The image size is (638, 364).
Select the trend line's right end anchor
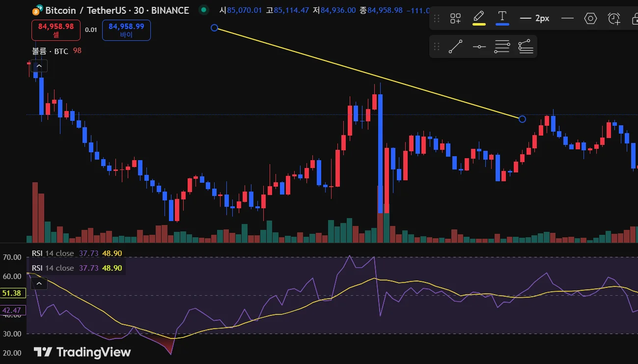coord(522,119)
